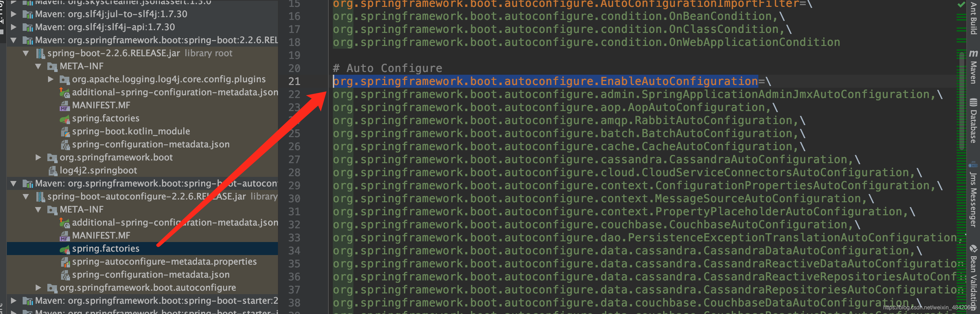Click the folder icon of log4j.core.config.plugins
This screenshot has height=314, width=980.
coord(65,80)
